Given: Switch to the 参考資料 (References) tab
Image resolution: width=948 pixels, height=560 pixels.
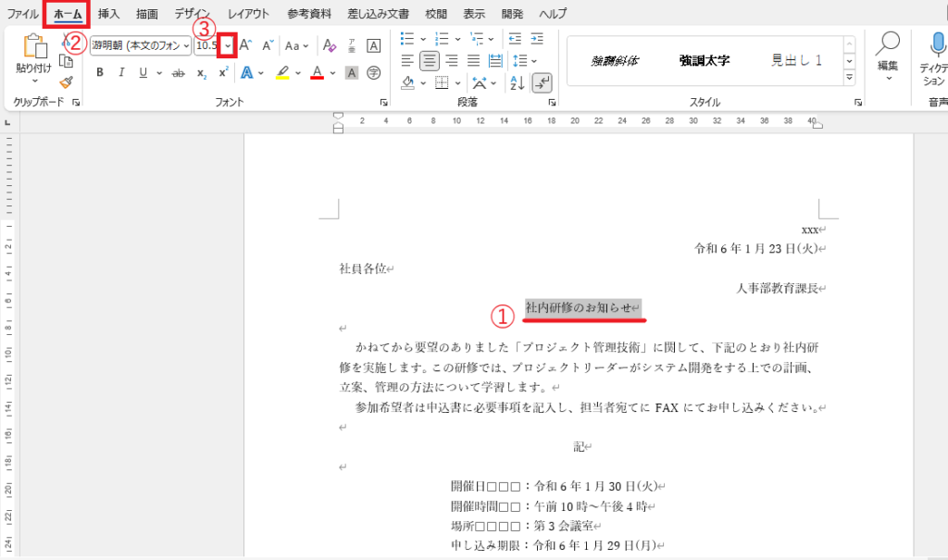Looking at the screenshot, I should tap(309, 13).
